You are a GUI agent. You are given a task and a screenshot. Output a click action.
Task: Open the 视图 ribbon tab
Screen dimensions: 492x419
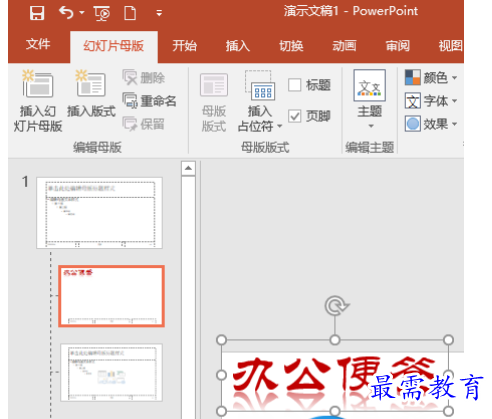[x=451, y=46]
